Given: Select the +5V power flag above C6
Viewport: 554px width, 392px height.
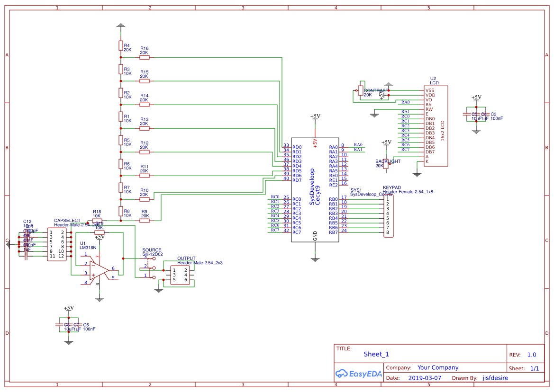Looking at the screenshot, I should tap(68, 310).
